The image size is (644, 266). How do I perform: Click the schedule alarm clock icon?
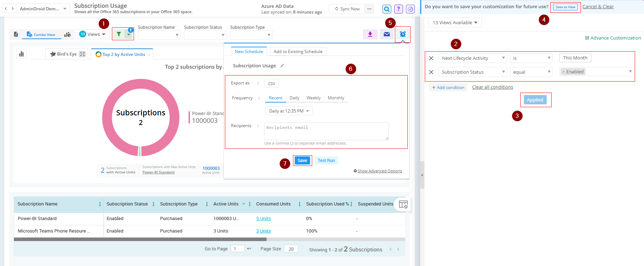pos(403,34)
